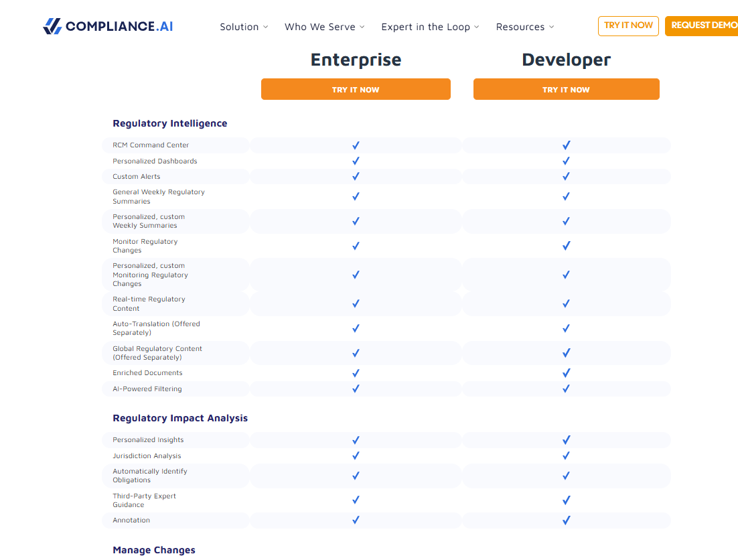
Task: Open the Expert in the Loop menu
Action: tap(430, 27)
